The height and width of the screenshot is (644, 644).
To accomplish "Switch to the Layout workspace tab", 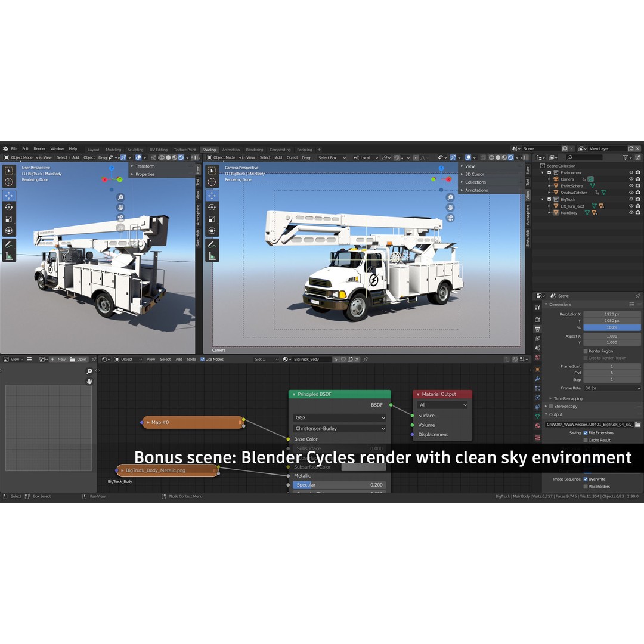I will click(x=93, y=150).
